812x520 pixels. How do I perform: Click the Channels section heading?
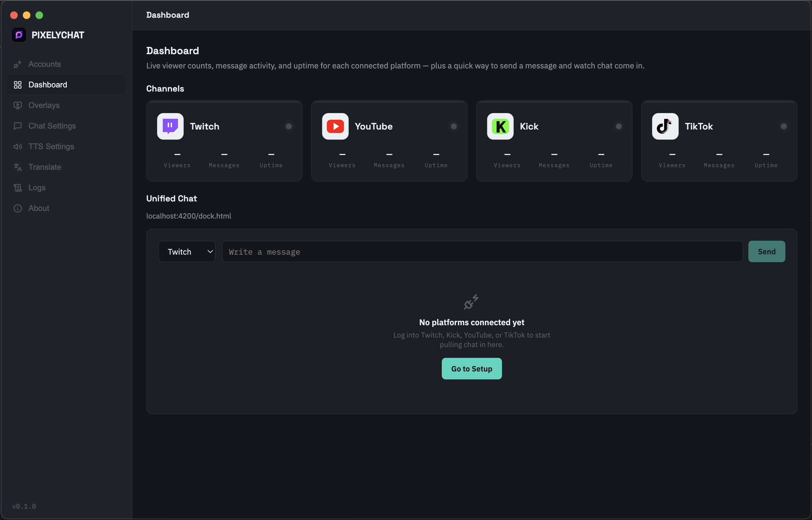point(165,89)
